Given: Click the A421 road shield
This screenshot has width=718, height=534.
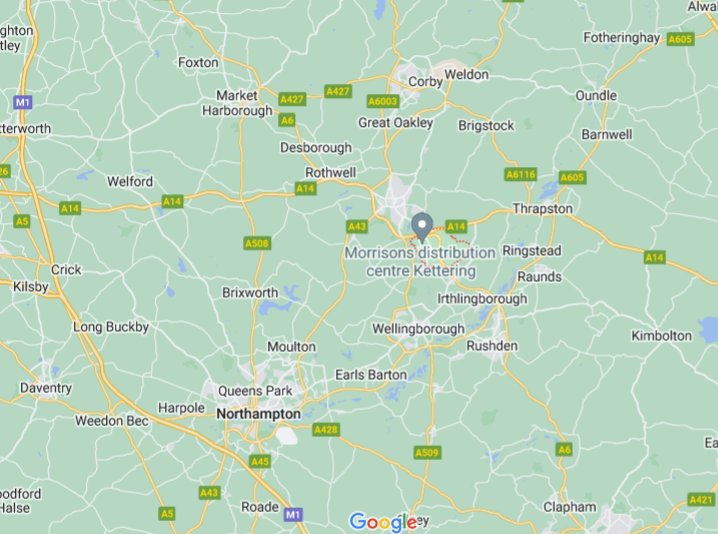Looking at the screenshot, I should click(x=702, y=500).
